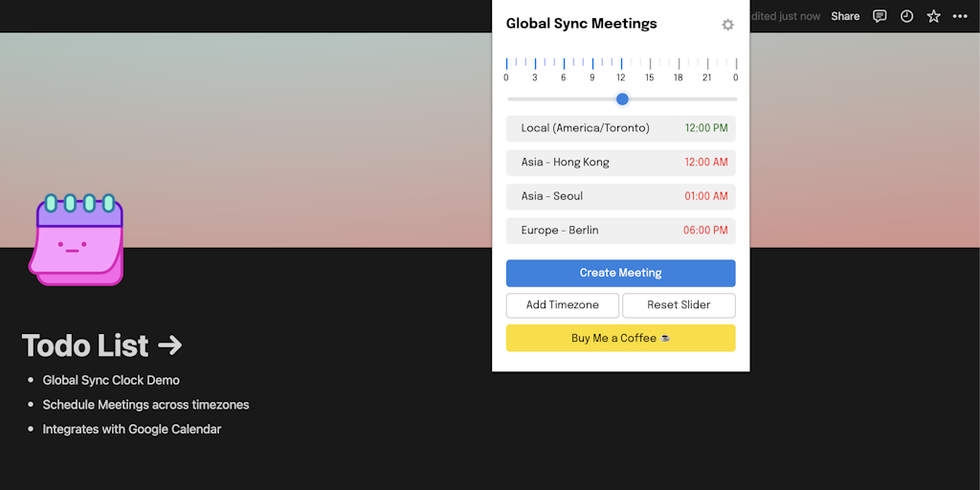Screen dimensions: 980x490
Task: Select the Asia - Seoul timezone row
Action: [620, 196]
